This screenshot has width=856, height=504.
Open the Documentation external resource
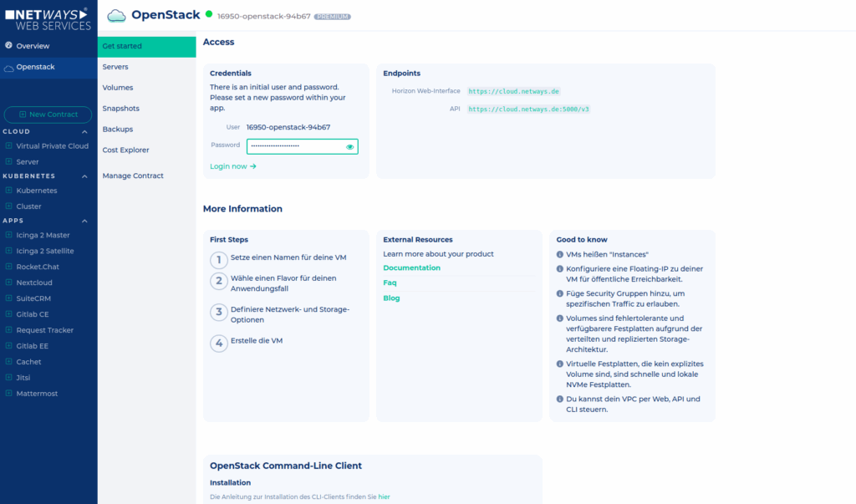pos(411,268)
